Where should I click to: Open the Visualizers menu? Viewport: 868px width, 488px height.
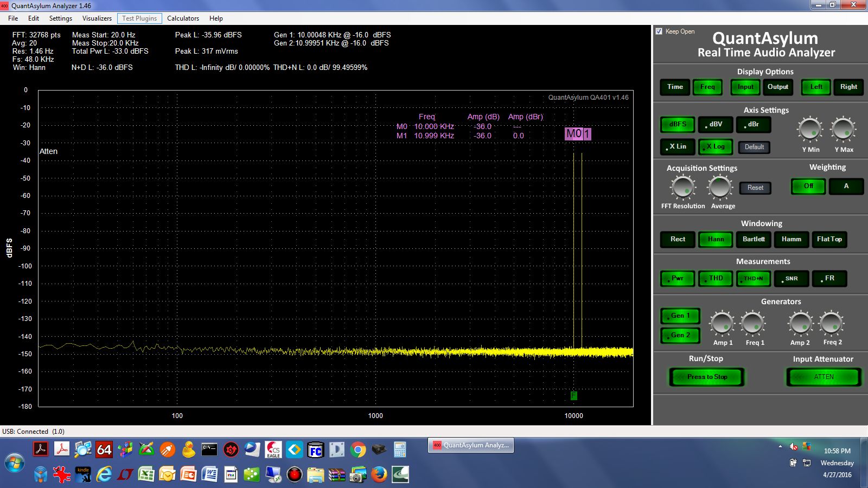(97, 18)
